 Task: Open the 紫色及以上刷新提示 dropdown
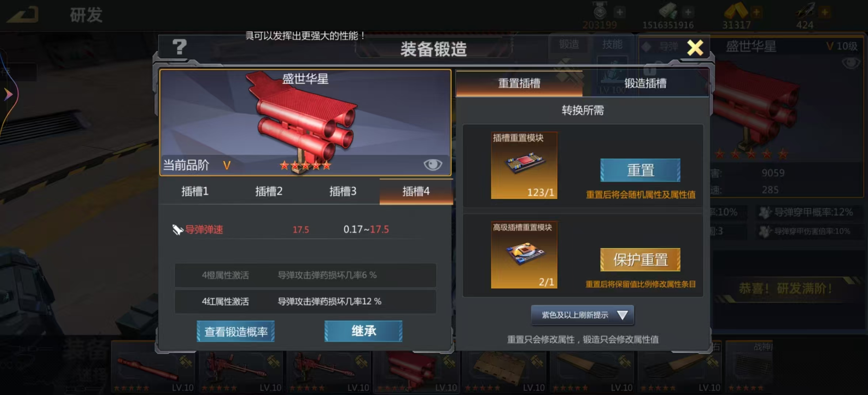click(582, 315)
